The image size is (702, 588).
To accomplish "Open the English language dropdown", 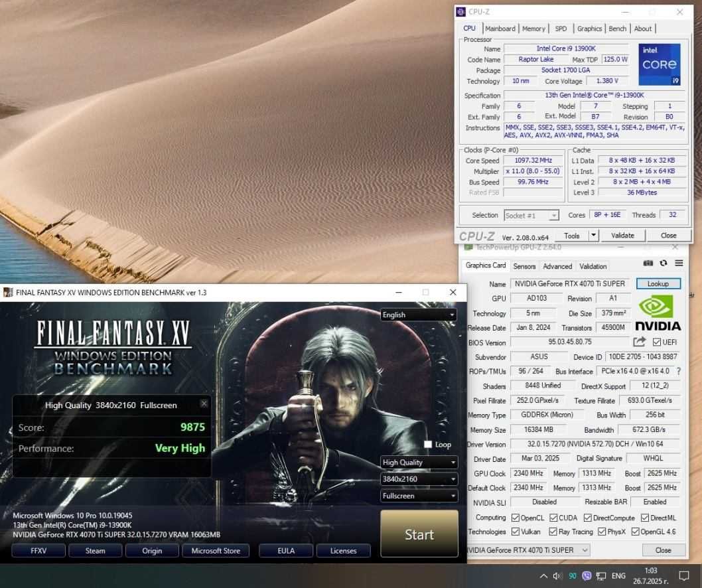I will (x=418, y=315).
